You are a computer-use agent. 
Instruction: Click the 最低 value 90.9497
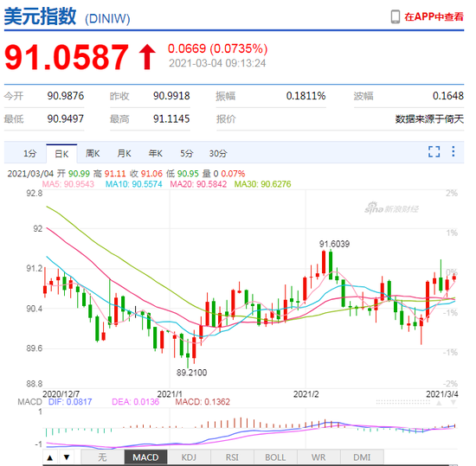coord(66,118)
